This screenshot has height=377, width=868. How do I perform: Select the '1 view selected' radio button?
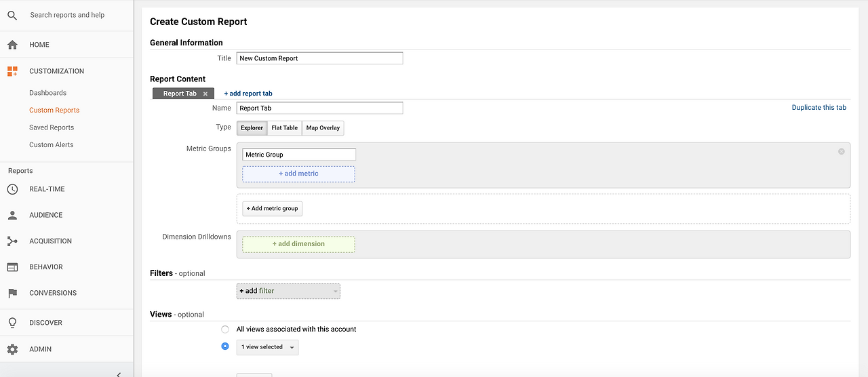point(225,346)
